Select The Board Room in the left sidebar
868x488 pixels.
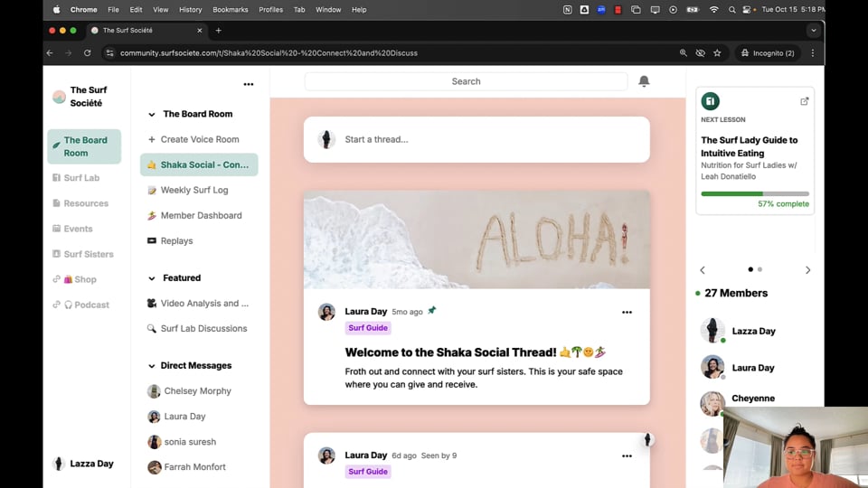(x=84, y=146)
